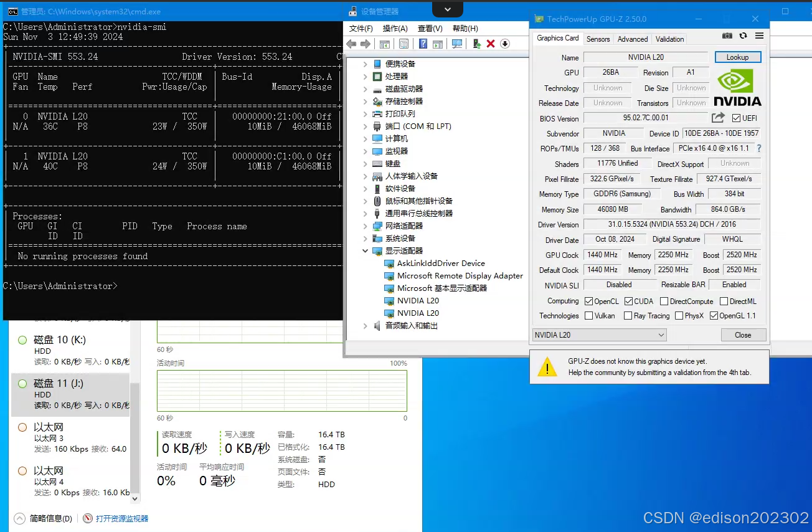Click the GPU-Z refresh icon
Screen dimensions: 812x532
(x=743, y=36)
